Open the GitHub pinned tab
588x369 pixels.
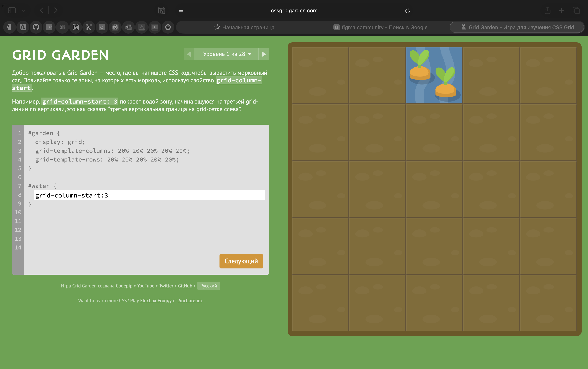point(36,27)
